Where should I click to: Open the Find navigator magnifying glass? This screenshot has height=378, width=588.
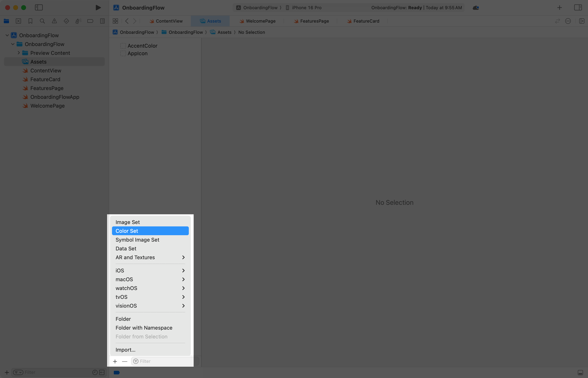(42, 21)
